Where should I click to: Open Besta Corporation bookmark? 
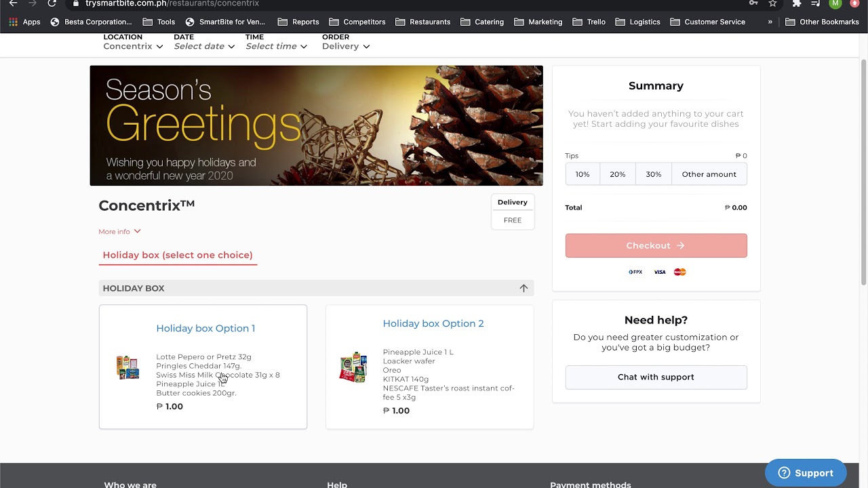pyautogui.click(x=90, y=22)
